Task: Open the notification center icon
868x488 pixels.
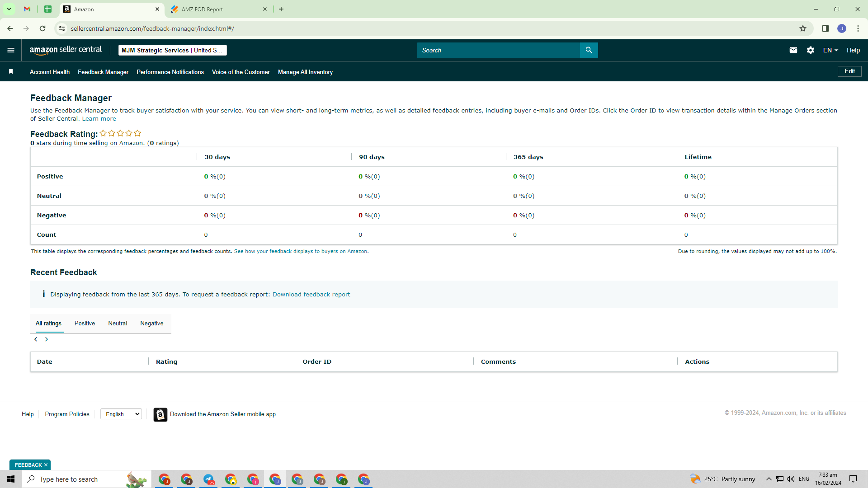Action: tap(853, 479)
